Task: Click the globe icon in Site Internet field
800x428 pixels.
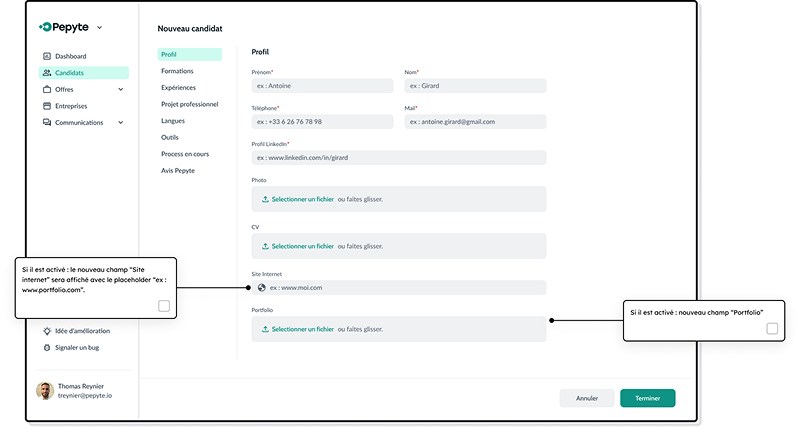Action: tap(262, 288)
